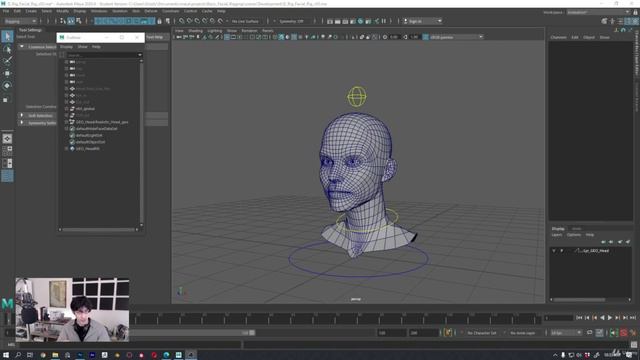Collapse Common Selection Options section

[x=22, y=47]
